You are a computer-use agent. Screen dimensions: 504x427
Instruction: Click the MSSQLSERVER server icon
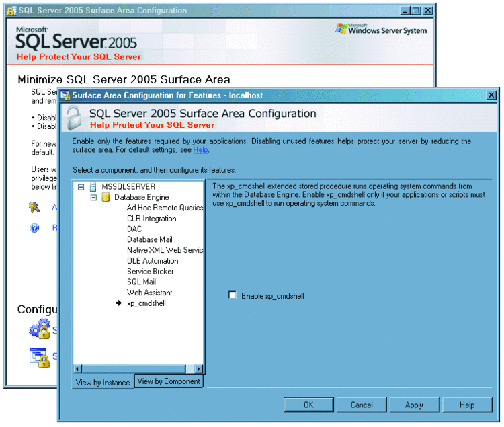coord(93,187)
